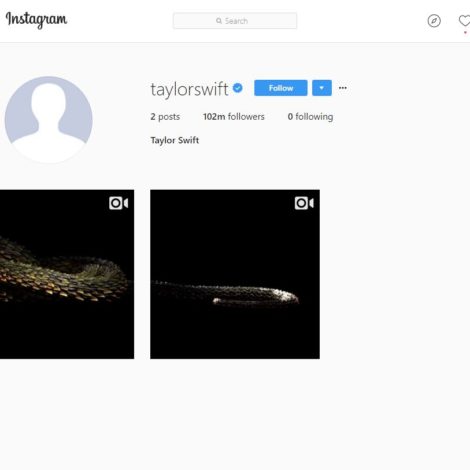The image size is (470, 470).
Task: Open the Explore compass icon
Action: [x=434, y=21]
